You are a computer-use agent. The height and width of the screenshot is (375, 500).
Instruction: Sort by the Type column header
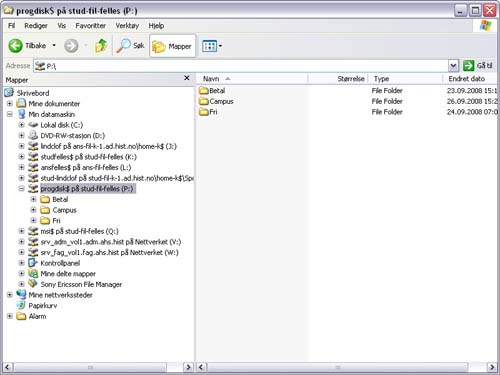click(x=405, y=79)
